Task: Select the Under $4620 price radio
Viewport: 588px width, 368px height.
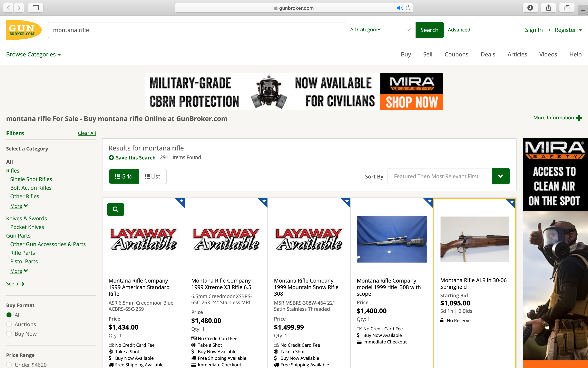Action: [9, 365]
